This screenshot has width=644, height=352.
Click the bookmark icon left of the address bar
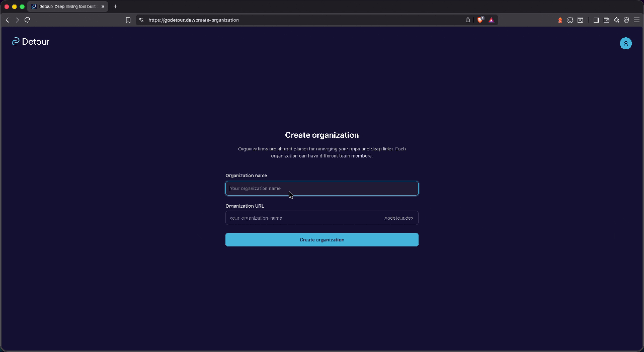(x=128, y=20)
